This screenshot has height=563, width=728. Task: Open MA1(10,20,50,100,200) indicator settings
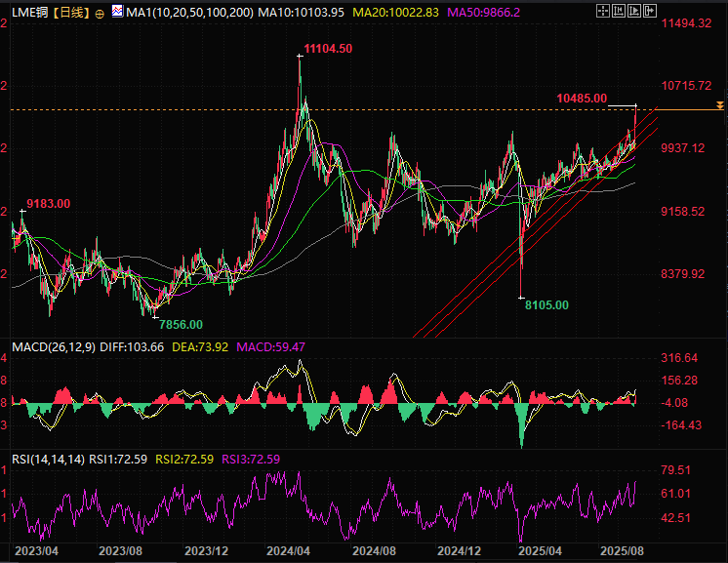click(189, 13)
